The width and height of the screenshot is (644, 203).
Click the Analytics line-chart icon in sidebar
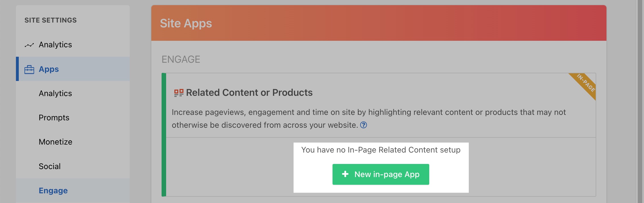(29, 45)
